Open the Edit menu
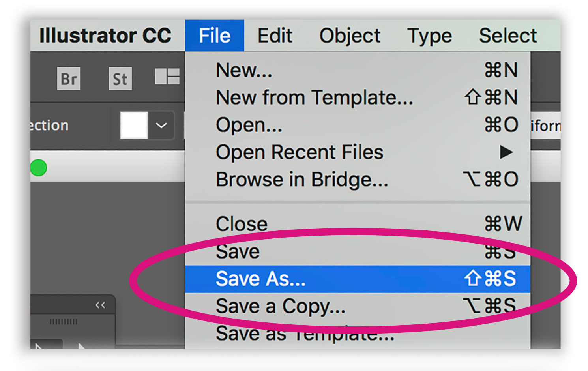The height and width of the screenshot is (371, 588). click(275, 36)
